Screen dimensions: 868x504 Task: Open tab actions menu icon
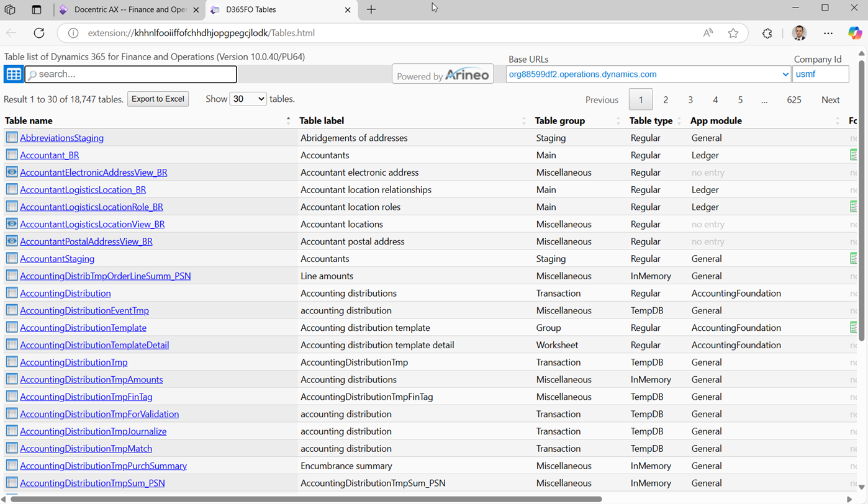[x=37, y=9]
